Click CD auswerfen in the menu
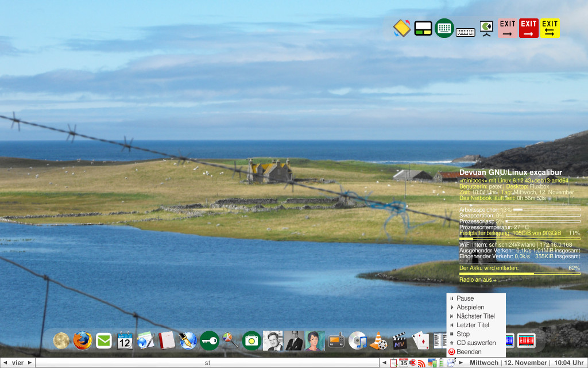 point(476,343)
